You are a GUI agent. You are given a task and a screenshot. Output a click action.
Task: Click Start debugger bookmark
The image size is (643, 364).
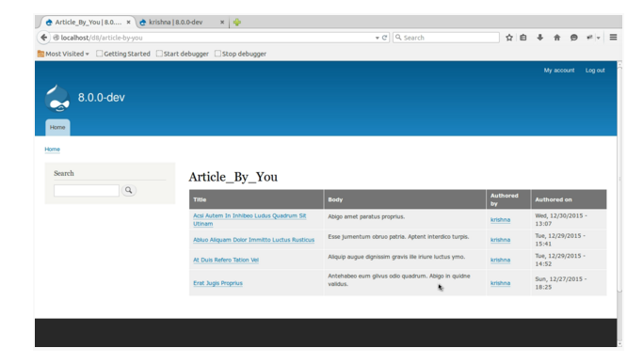182,54
